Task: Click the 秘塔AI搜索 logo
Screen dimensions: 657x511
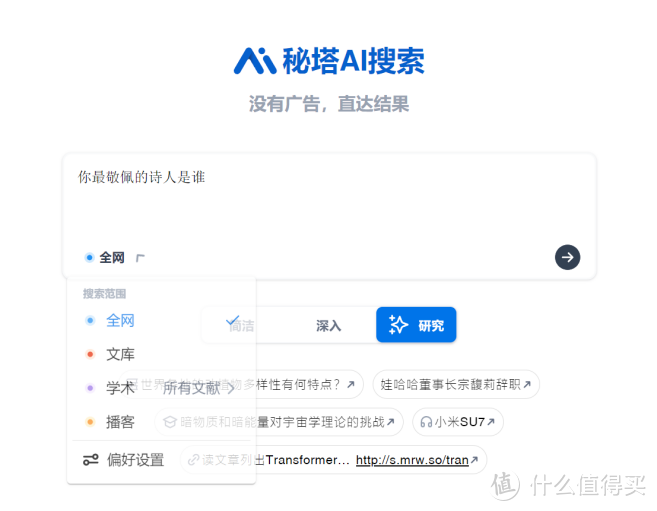Action: pos(329,61)
